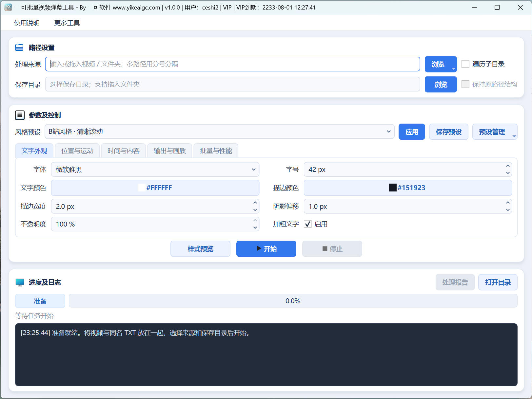This screenshot has height=399, width=532.
Task: Decrease 描边宽度 with the down arrow
Action: point(255,210)
